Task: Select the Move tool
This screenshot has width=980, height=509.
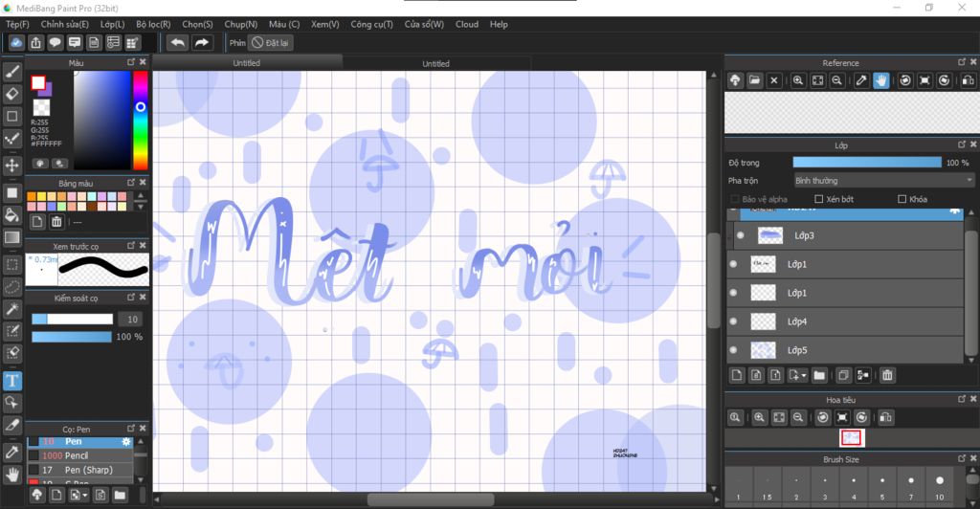Action: click(x=11, y=166)
